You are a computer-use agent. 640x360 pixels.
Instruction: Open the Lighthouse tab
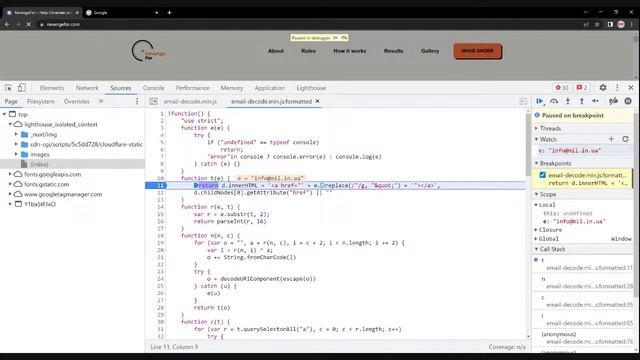click(311, 88)
